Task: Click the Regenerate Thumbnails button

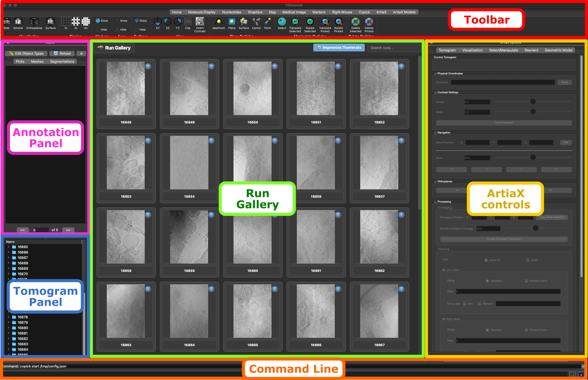Action: 339,47
